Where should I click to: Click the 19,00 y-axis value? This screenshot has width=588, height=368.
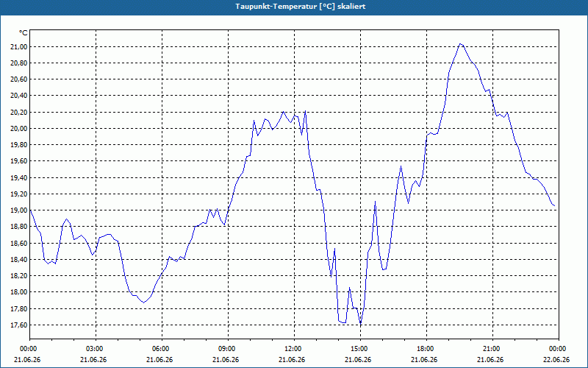click(18, 210)
